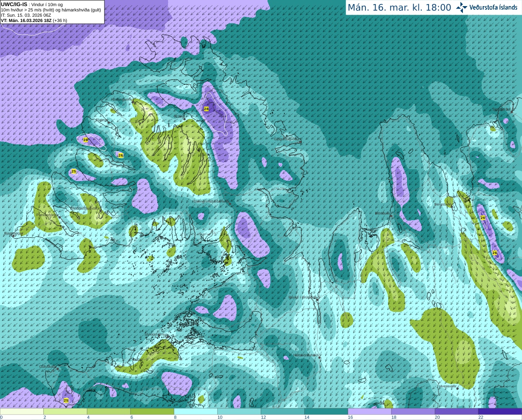522x420 pixels.
Task: Select the Bolungarvík station label
Action: coord(122,99)
